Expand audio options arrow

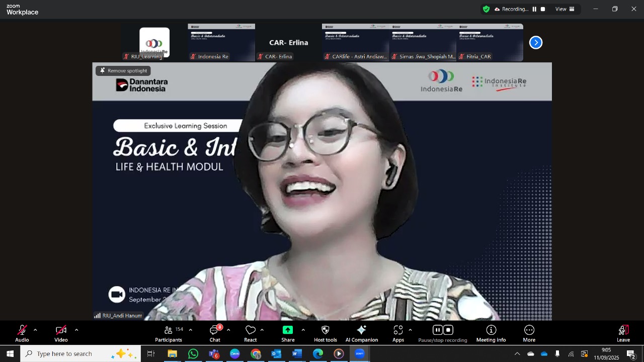pos(35,330)
